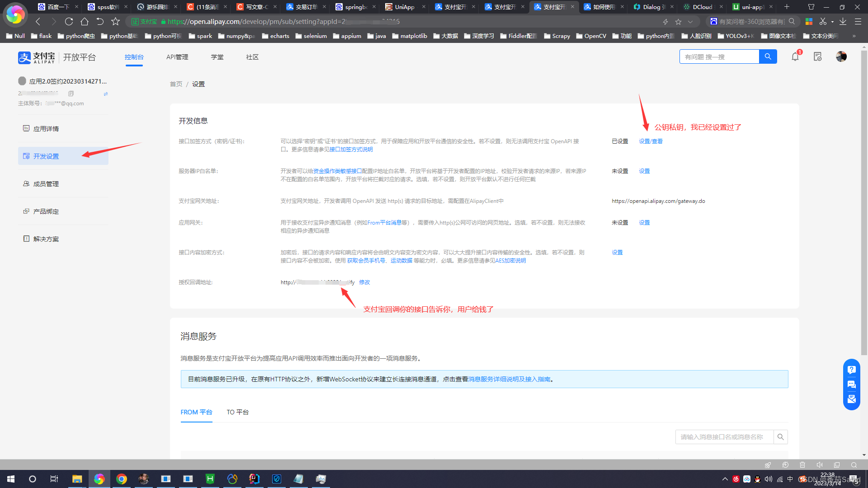This screenshot has width=868, height=488.
Task: Click the message search magnifier icon
Action: 780,437
